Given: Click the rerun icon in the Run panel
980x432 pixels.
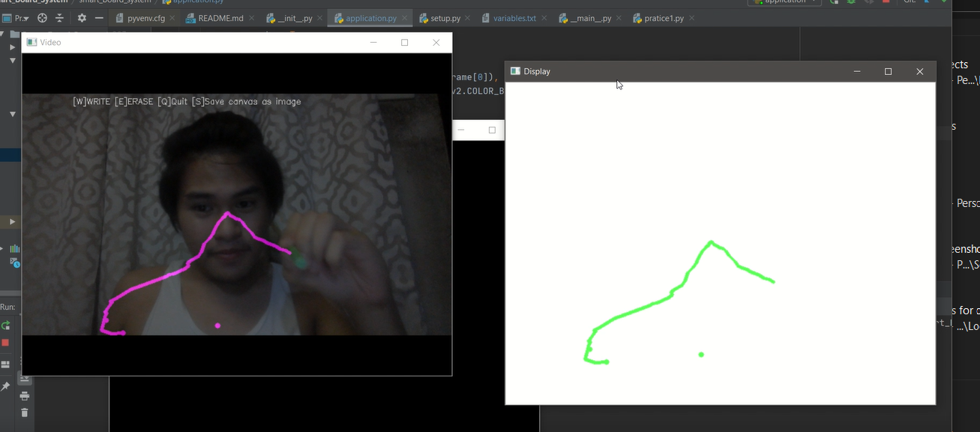Looking at the screenshot, I should click(5, 325).
